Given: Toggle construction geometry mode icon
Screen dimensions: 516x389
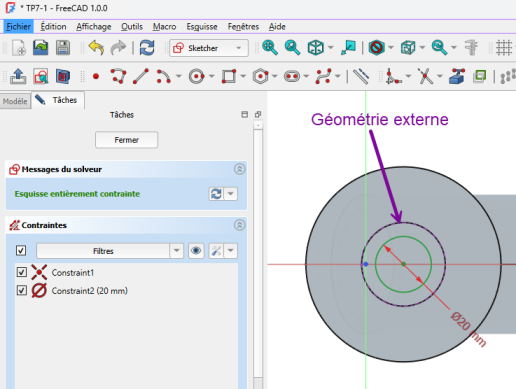Looking at the screenshot, I should click(x=361, y=76).
